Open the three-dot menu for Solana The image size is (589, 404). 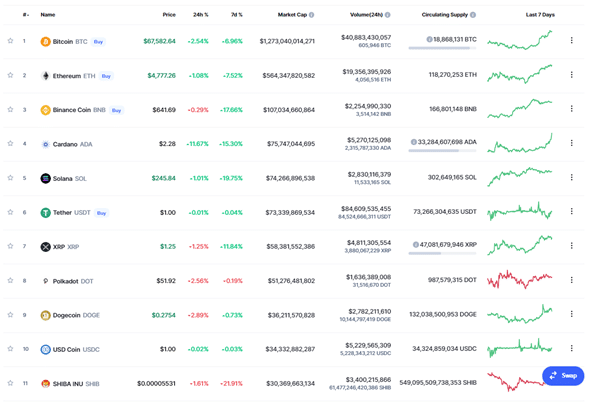[x=571, y=177]
